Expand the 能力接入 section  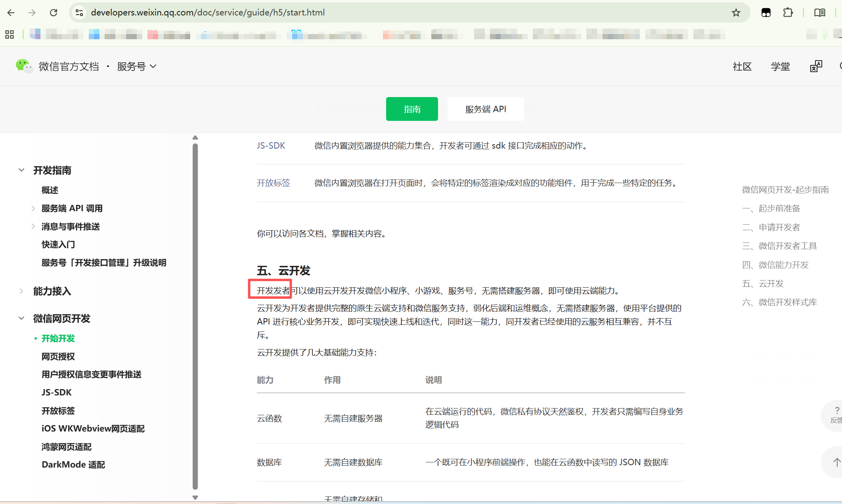(x=21, y=291)
